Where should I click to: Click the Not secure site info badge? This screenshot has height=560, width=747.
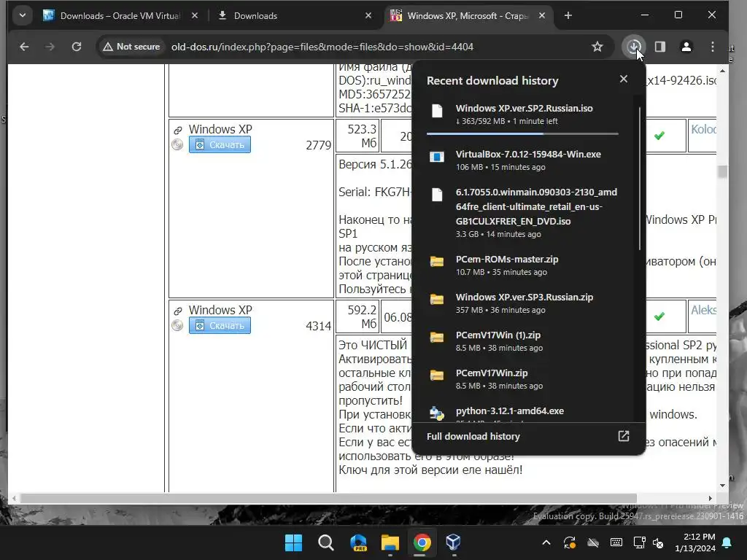(131, 47)
